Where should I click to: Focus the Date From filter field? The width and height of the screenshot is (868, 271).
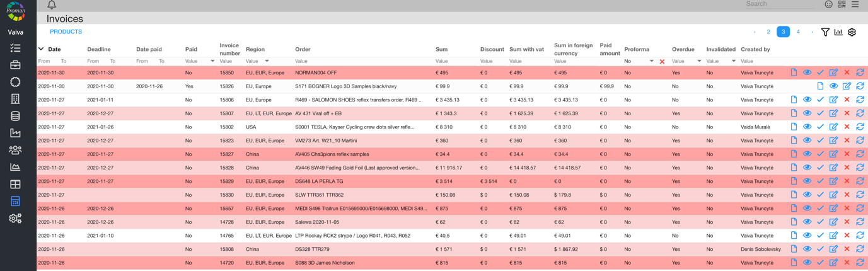(47, 61)
